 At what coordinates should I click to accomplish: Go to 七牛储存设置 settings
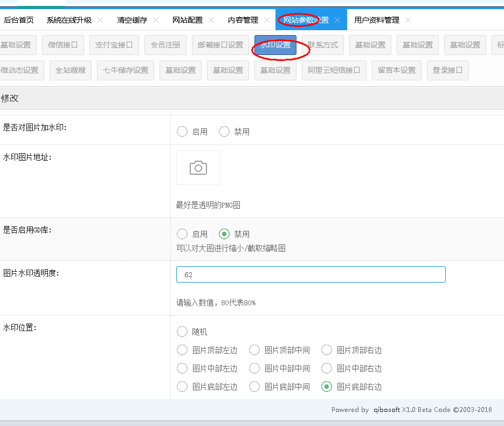[x=126, y=70]
